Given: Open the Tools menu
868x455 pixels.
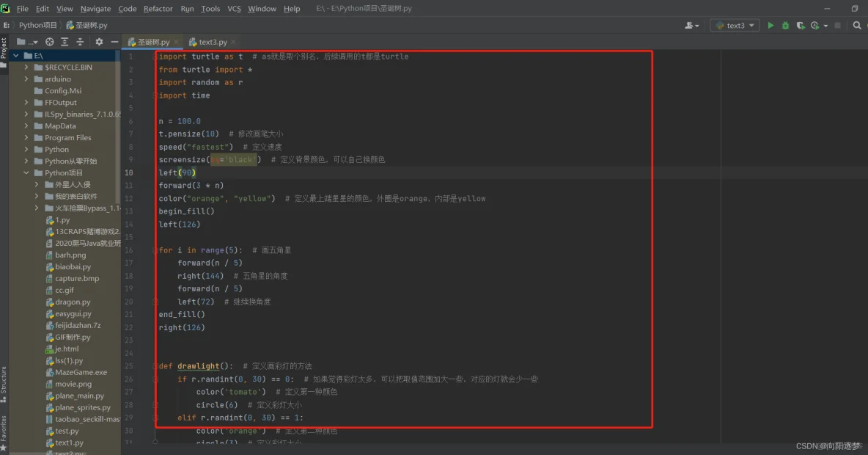Looking at the screenshot, I should pyautogui.click(x=210, y=9).
